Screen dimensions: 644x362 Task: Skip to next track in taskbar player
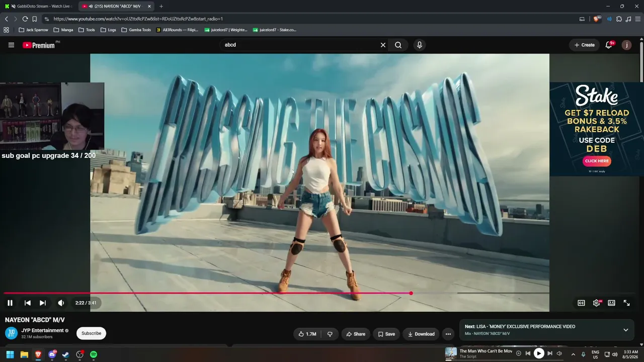pyautogui.click(x=549, y=353)
